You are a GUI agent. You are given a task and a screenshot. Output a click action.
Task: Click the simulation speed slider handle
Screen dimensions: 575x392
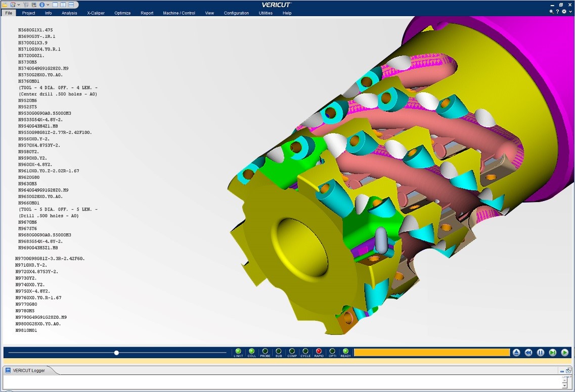coord(117,353)
